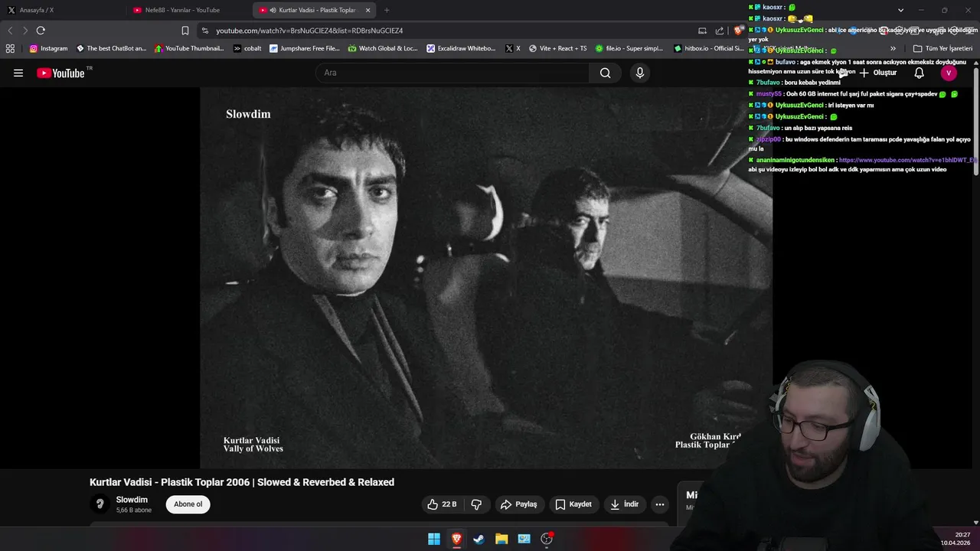Open the three-dot more actions menu

click(x=660, y=504)
